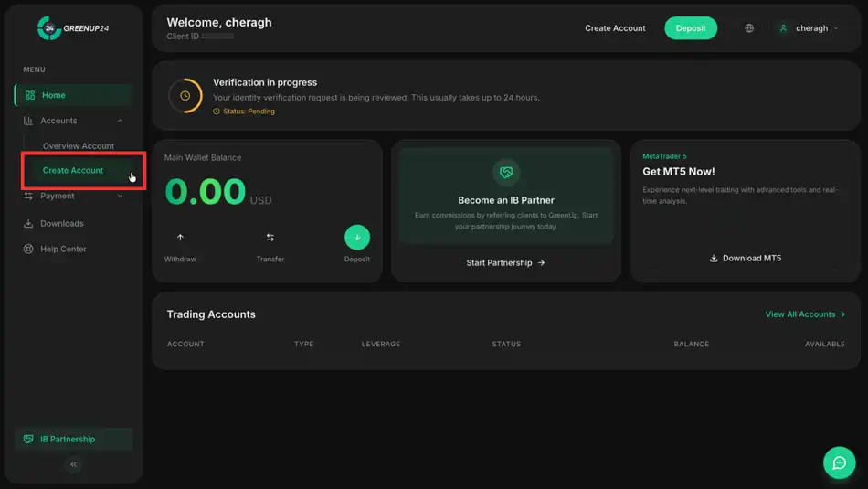868x489 pixels.
Task: Click the green Deposit button in header
Action: 691,28
